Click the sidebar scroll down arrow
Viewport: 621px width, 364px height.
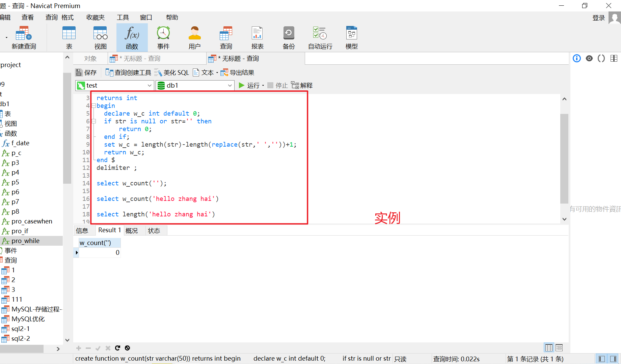coord(67,340)
